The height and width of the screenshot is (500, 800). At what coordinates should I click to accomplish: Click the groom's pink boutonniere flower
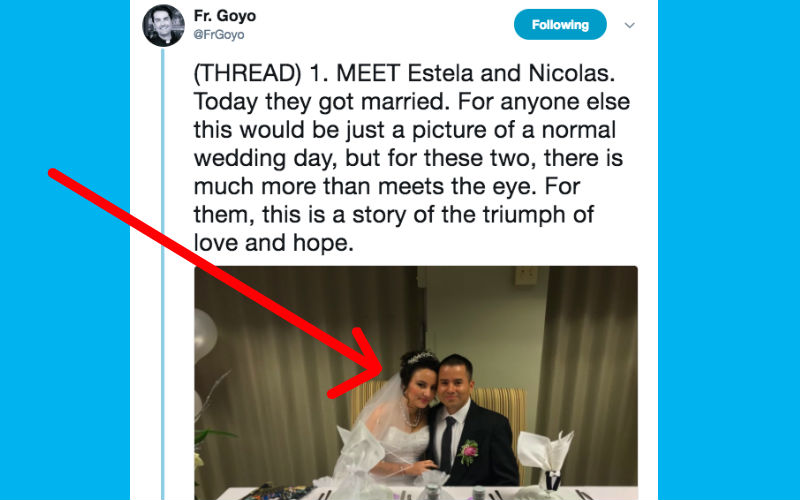tap(468, 451)
